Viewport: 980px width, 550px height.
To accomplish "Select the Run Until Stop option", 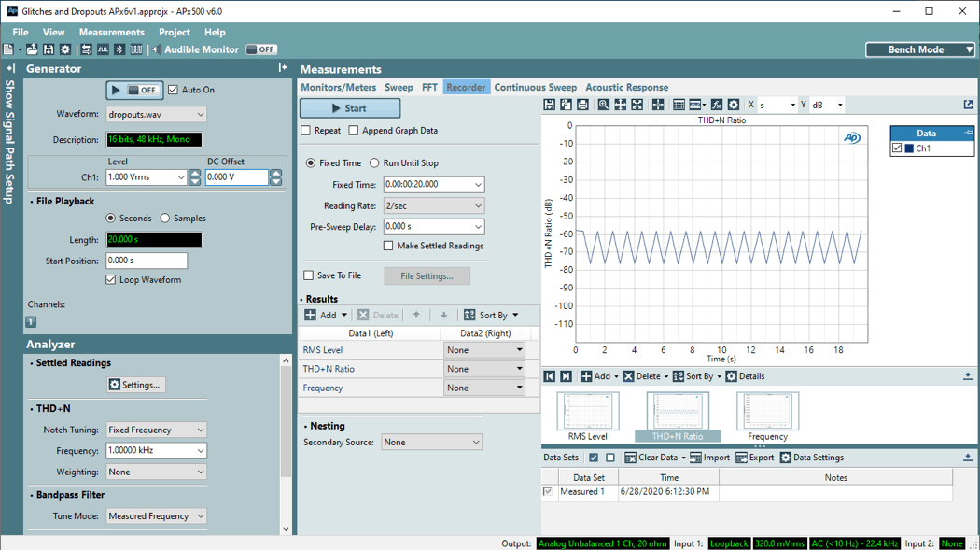I will [x=374, y=163].
